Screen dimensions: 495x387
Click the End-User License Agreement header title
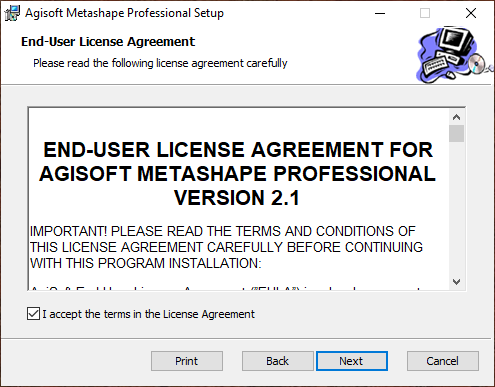click(x=108, y=42)
